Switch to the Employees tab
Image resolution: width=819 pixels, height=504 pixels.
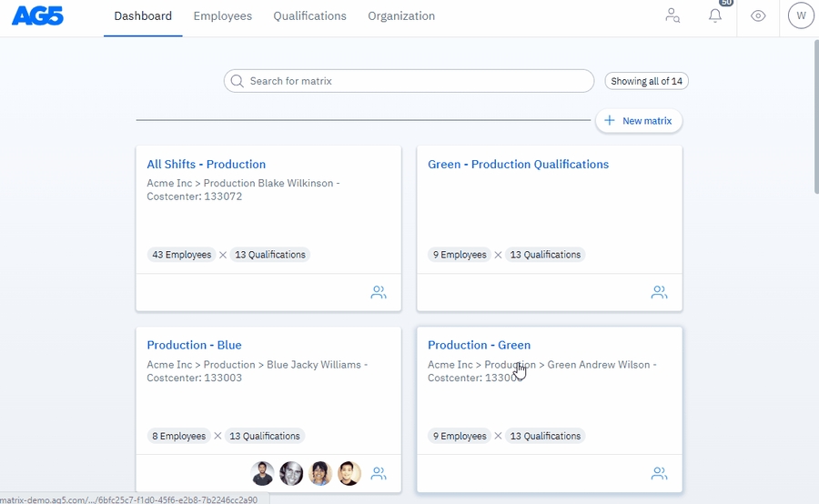[223, 16]
